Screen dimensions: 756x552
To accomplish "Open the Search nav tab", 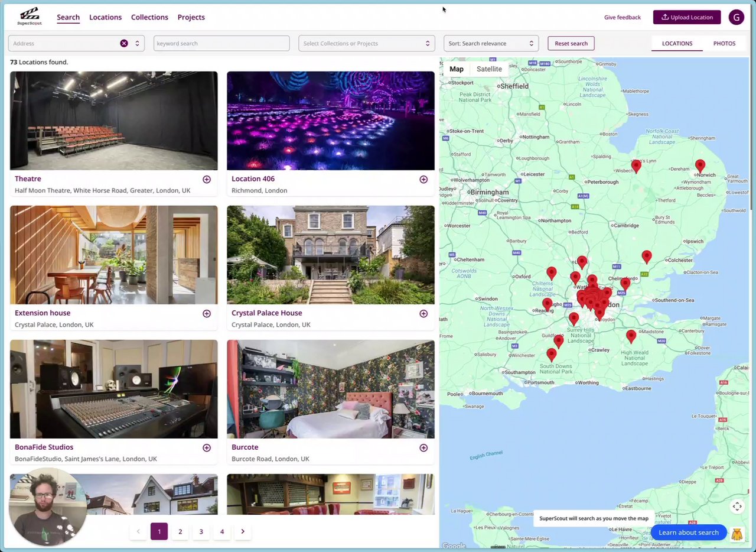I will click(x=69, y=17).
